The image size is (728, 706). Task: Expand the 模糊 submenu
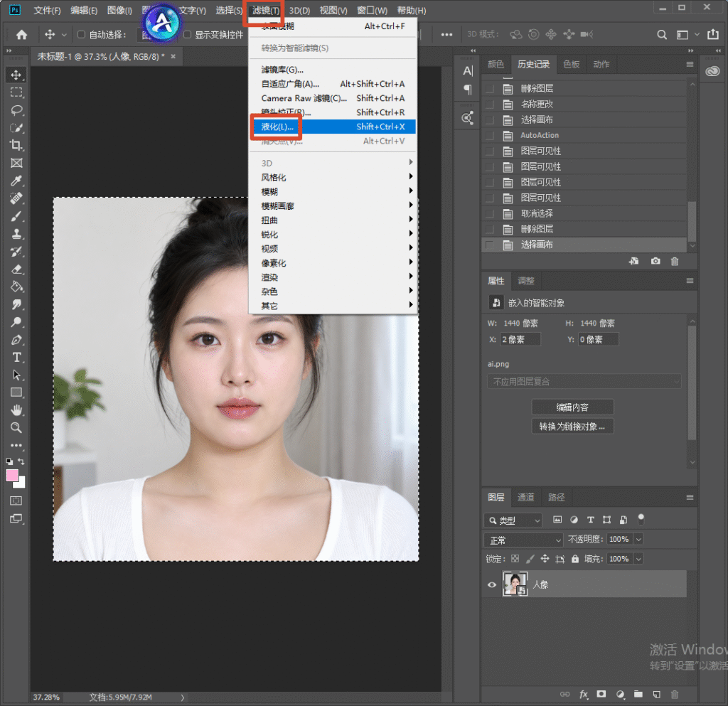[x=333, y=192]
